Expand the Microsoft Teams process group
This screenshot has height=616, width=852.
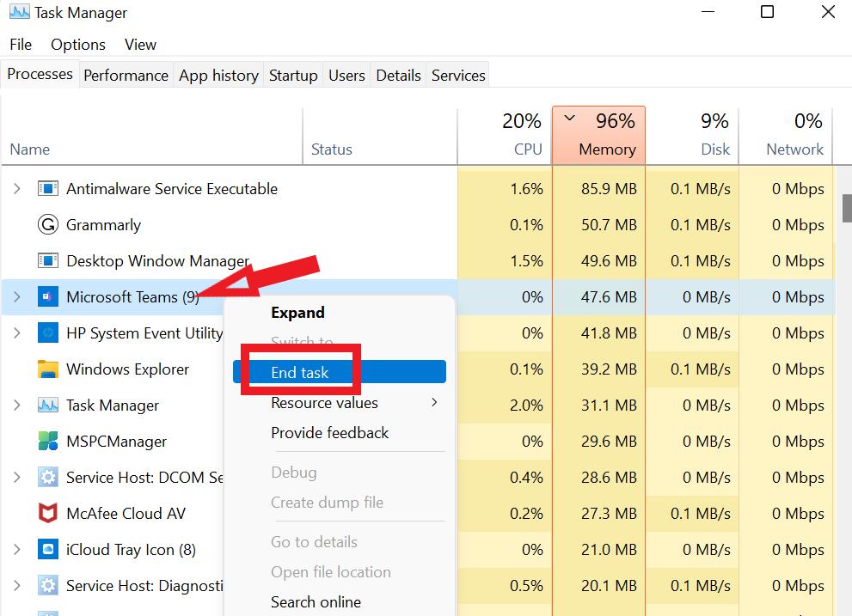click(16, 297)
